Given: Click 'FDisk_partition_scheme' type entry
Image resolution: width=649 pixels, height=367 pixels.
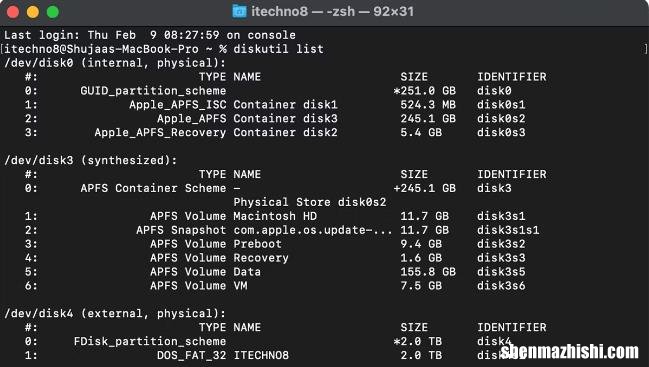Looking at the screenshot, I should [x=150, y=341].
